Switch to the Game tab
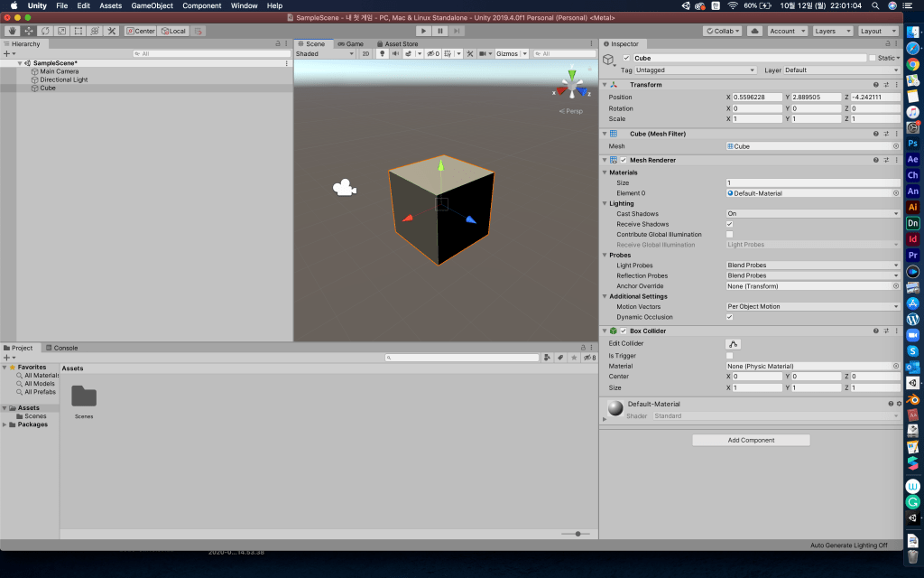The image size is (924, 578). click(x=350, y=43)
